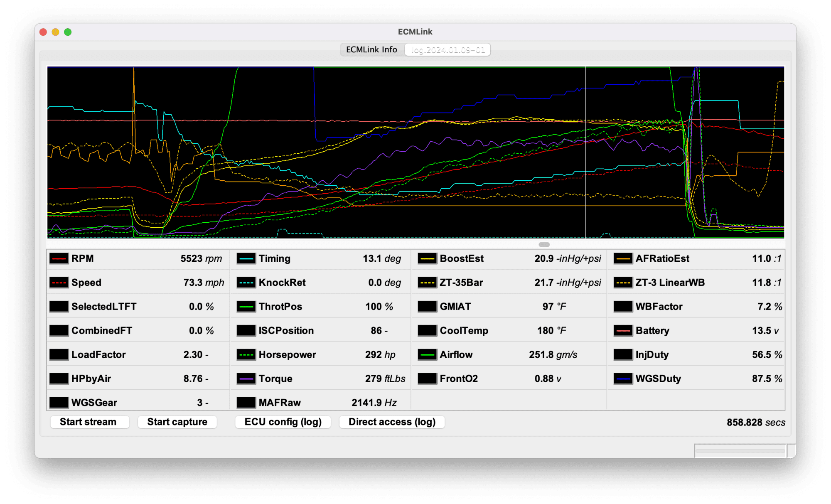Click the 73.3 mph value
Viewport: 831px width, 504px height.
coord(204,283)
